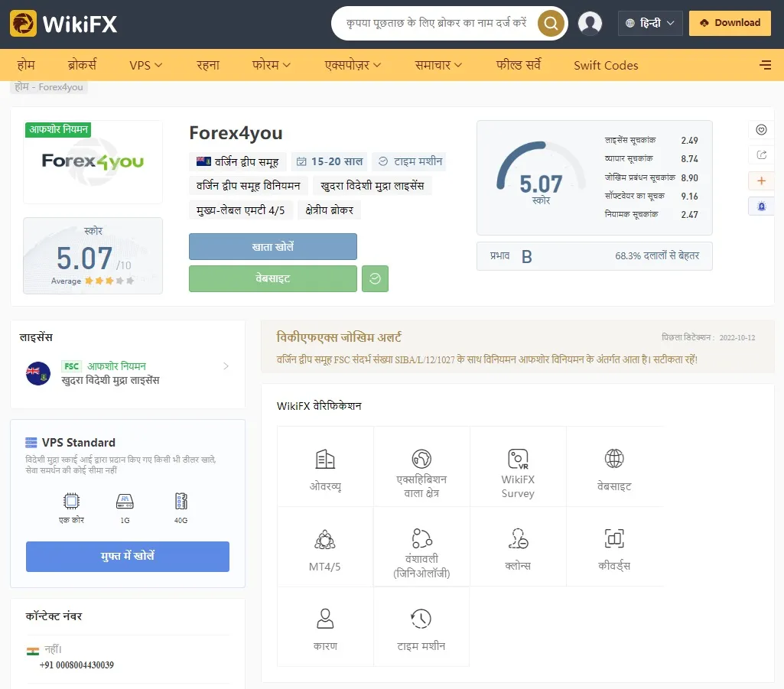Viewport: 784px width, 689px height.
Task: Open the हिन्दी language dropdown
Action: [x=650, y=23]
